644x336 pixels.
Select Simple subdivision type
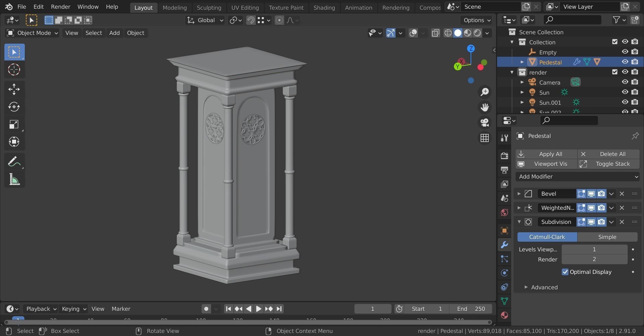click(x=607, y=237)
